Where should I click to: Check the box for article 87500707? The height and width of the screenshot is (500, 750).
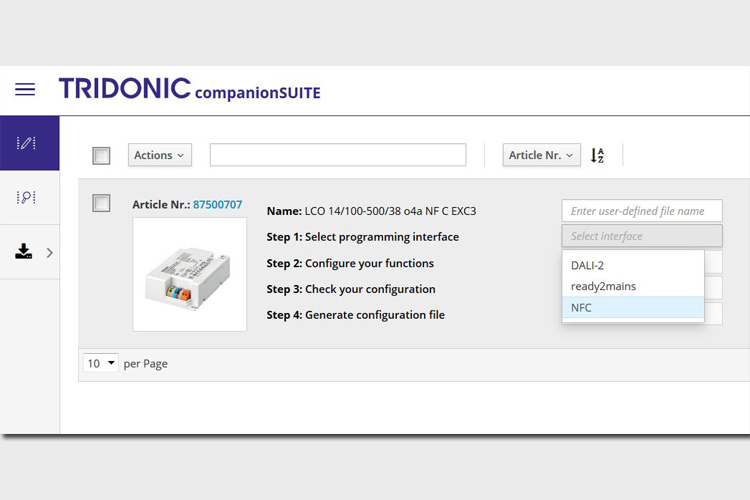click(x=101, y=203)
